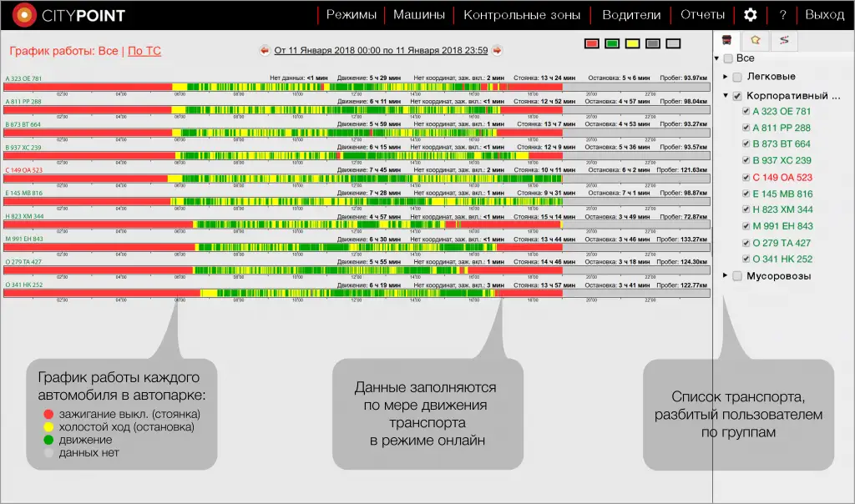Open the Отчеты menu
855x504 pixels.
[x=702, y=15]
